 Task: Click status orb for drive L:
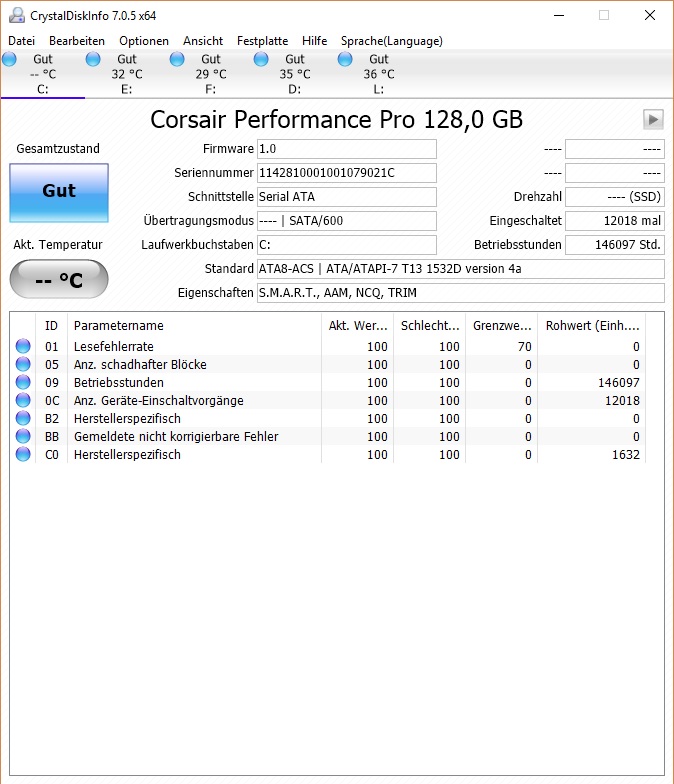[345, 60]
